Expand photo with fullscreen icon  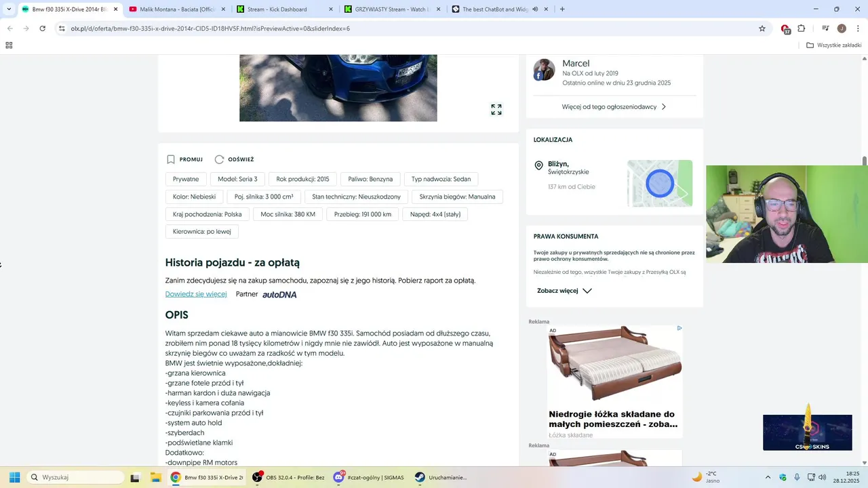tap(496, 109)
